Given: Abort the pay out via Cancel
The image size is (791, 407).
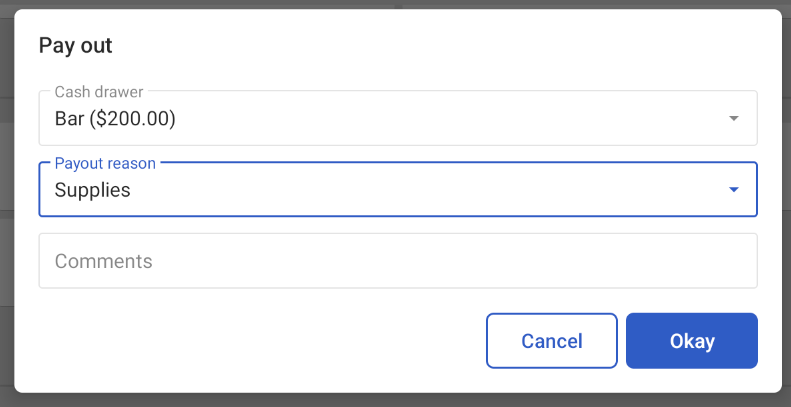Looking at the screenshot, I should coord(551,341).
